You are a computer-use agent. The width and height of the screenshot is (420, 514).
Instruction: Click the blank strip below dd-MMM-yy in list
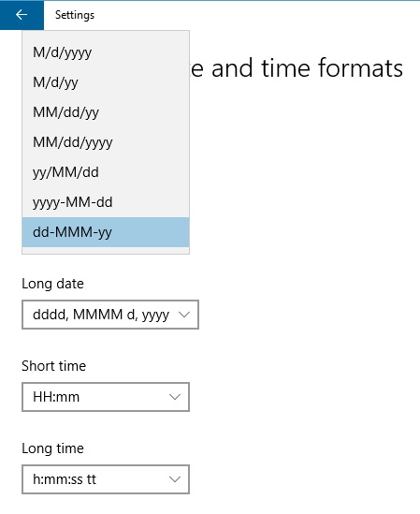[106, 250]
